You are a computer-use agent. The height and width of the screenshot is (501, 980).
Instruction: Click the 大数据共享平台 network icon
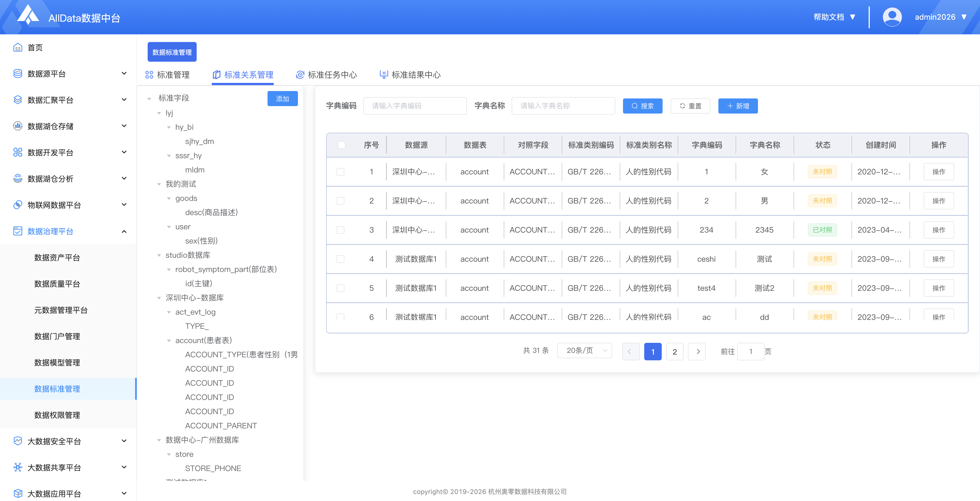click(x=17, y=467)
